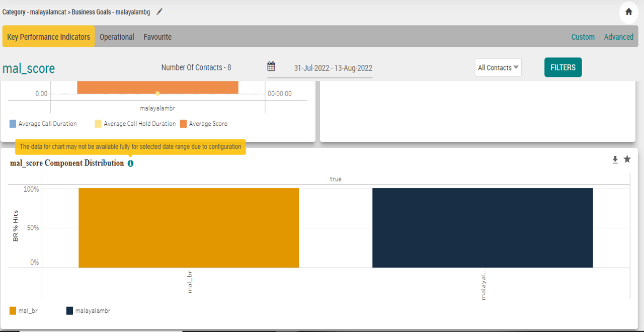644x332 pixels.
Task: Click the 'true' label above chart
Action: [336, 179]
